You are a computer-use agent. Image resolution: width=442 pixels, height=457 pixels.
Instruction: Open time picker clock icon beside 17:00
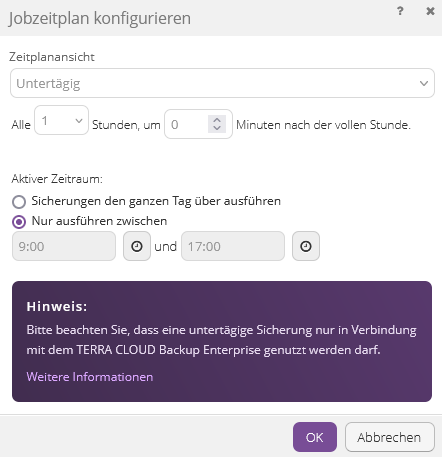pos(306,246)
